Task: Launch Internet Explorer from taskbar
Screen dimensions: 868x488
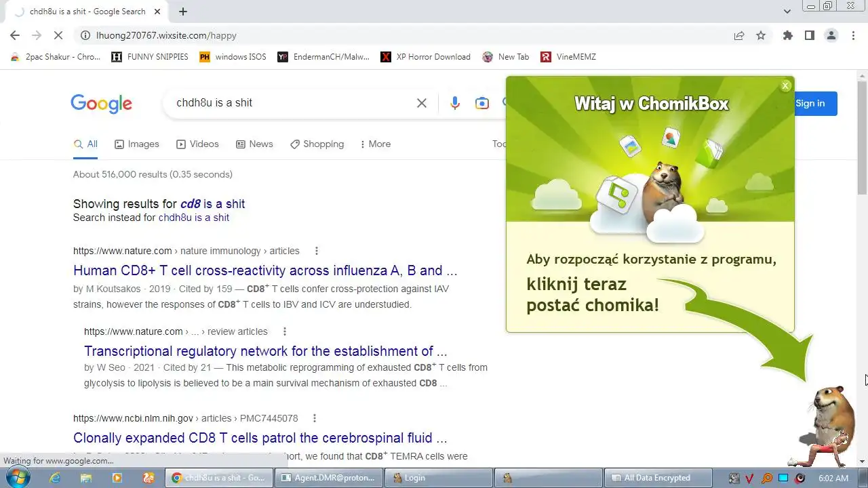Action: click(x=55, y=478)
